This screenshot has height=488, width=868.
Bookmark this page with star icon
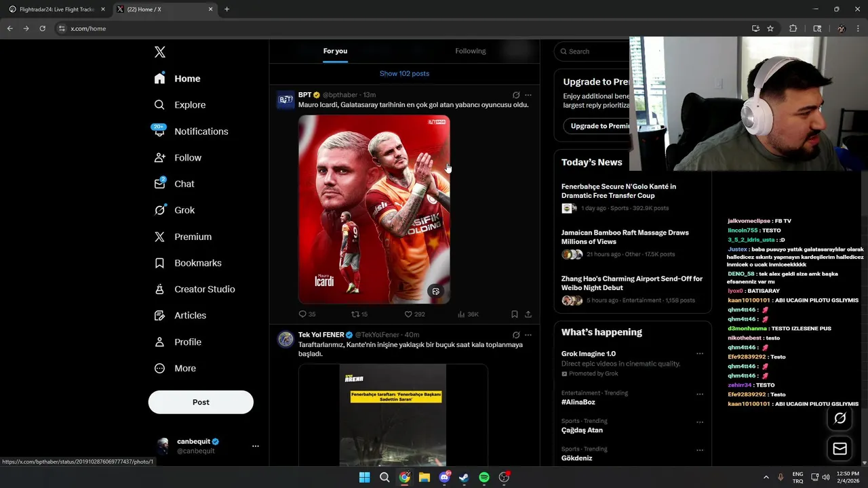click(x=770, y=28)
